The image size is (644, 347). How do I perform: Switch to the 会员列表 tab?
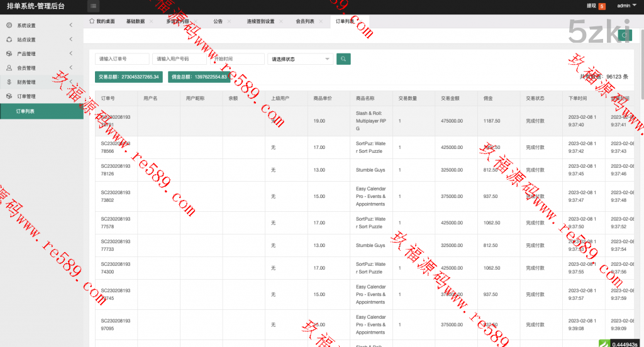pos(305,21)
